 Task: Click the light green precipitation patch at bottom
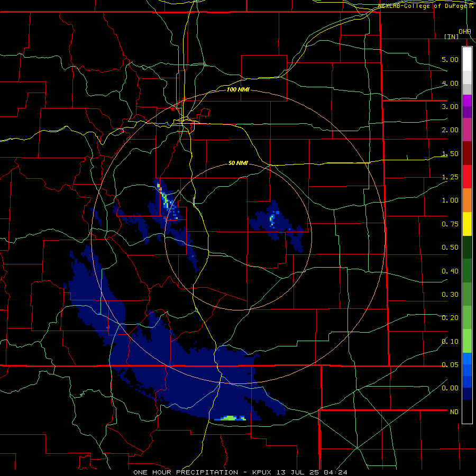coord(230,418)
